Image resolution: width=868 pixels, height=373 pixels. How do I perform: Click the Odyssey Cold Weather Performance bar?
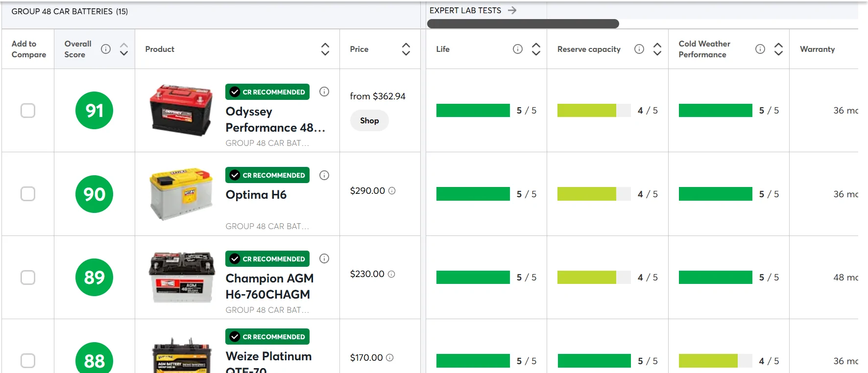(716, 111)
